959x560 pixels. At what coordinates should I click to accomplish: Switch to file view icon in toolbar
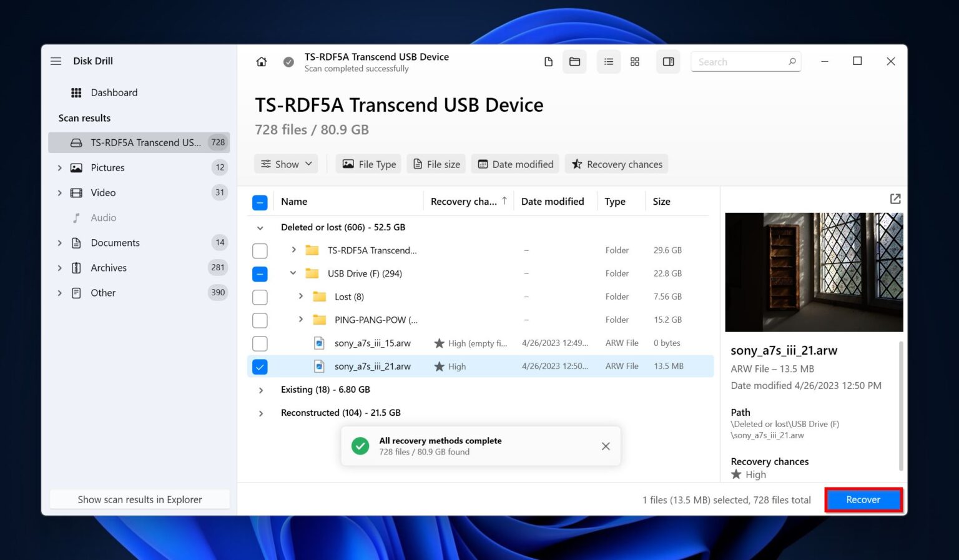[x=548, y=62]
